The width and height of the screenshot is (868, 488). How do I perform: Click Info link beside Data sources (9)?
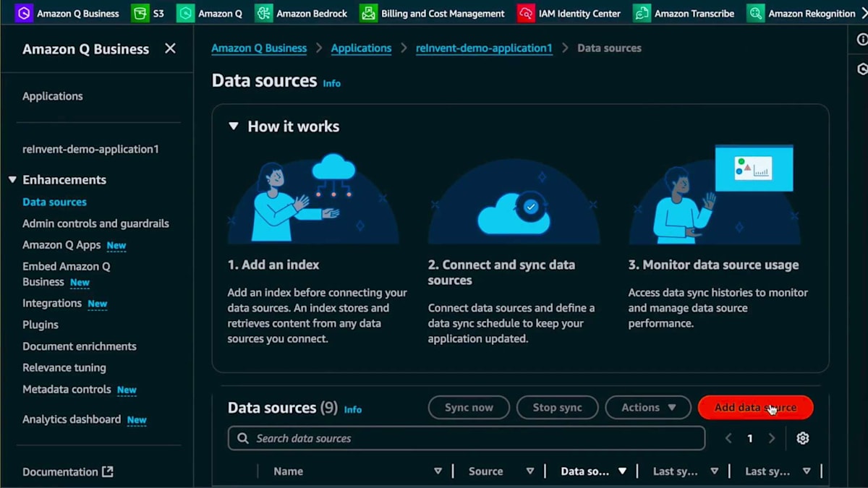[352, 409]
